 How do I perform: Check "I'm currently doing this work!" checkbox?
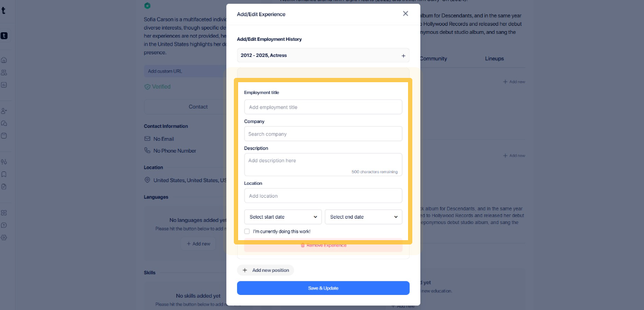(247, 232)
